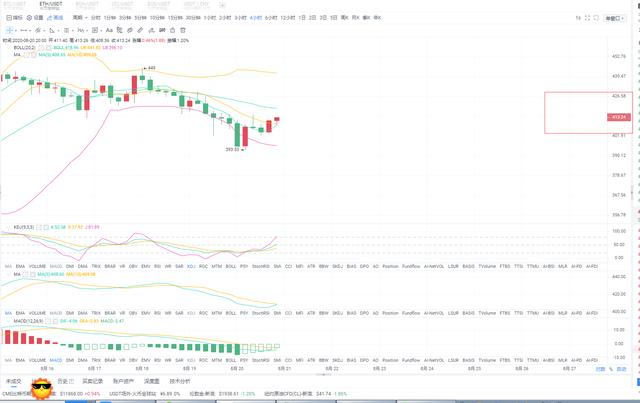The image size is (640, 403).
Task: Select the 30分钟 timeframe
Action: (193, 18)
